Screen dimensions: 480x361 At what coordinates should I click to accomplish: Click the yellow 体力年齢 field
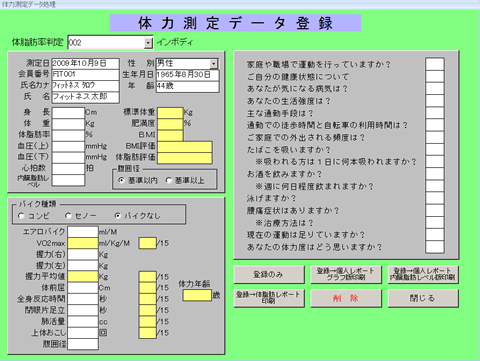tap(197, 295)
